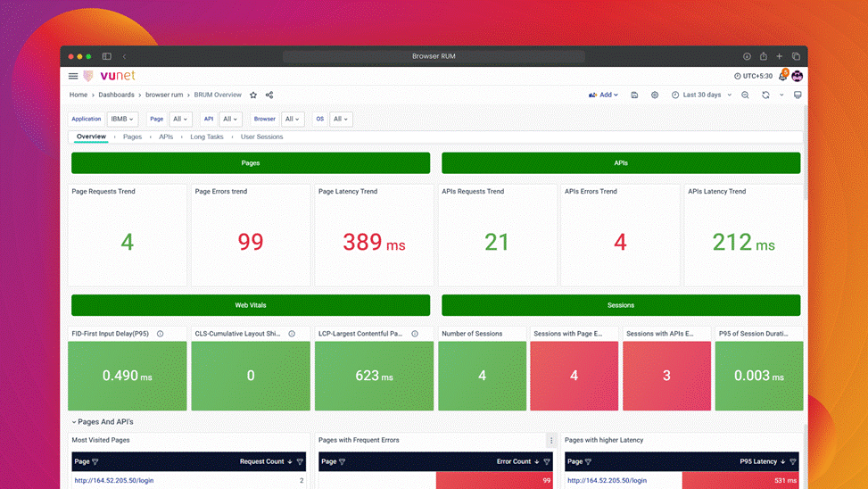Screen dimensions: 868x489
Task: Open the Application IBMB dropdown
Action: [x=122, y=119]
